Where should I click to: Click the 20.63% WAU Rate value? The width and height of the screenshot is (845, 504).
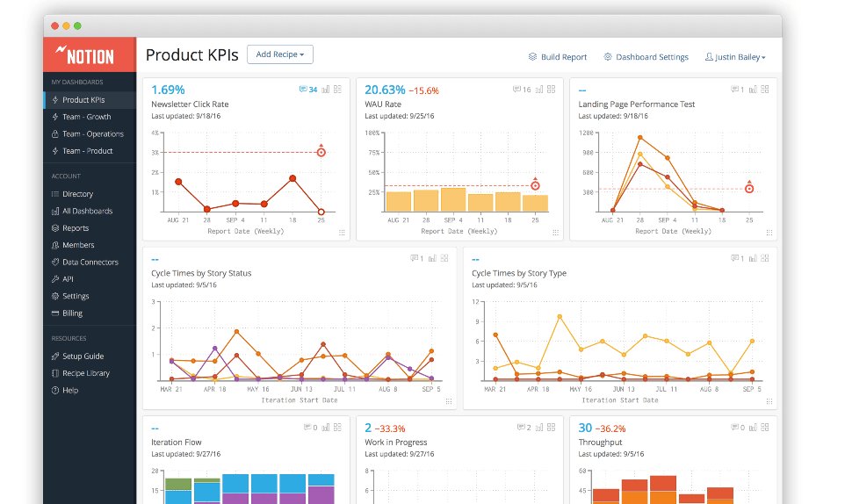click(385, 90)
